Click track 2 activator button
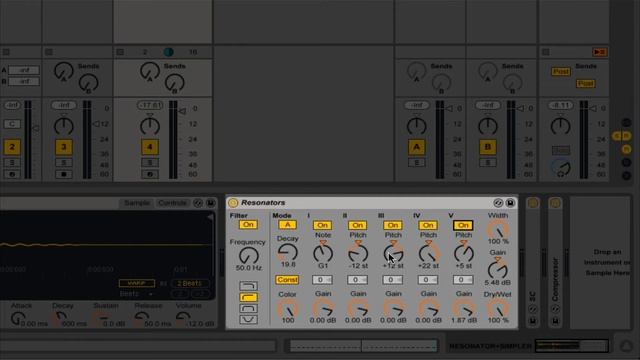This screenshot has width=640, height=360. tap(12, 147)
